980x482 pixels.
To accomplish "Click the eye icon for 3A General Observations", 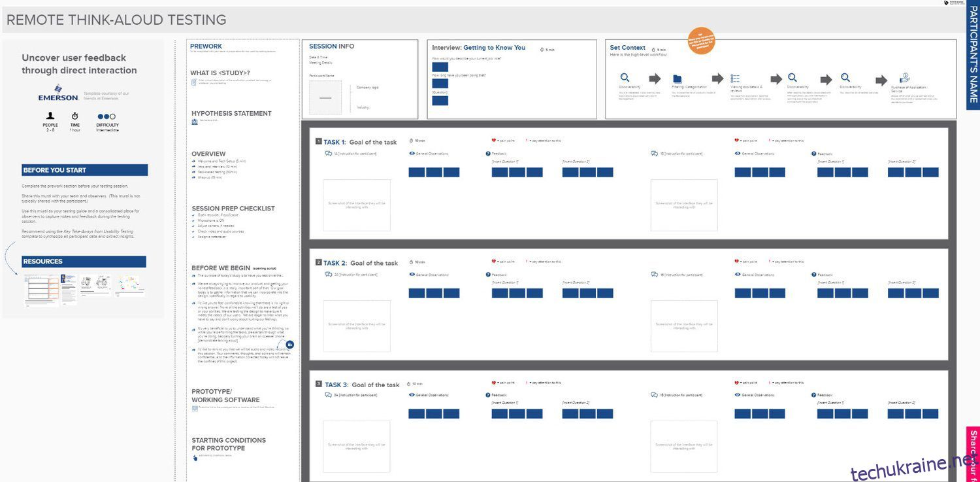I will click(x=412, y=395).
